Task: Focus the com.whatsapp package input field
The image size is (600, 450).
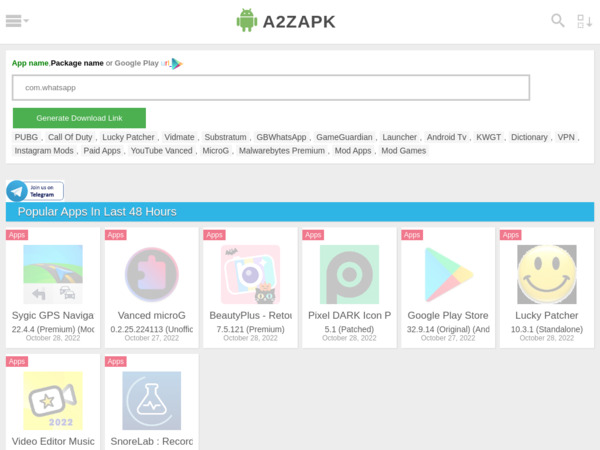Action: [271, 88]
